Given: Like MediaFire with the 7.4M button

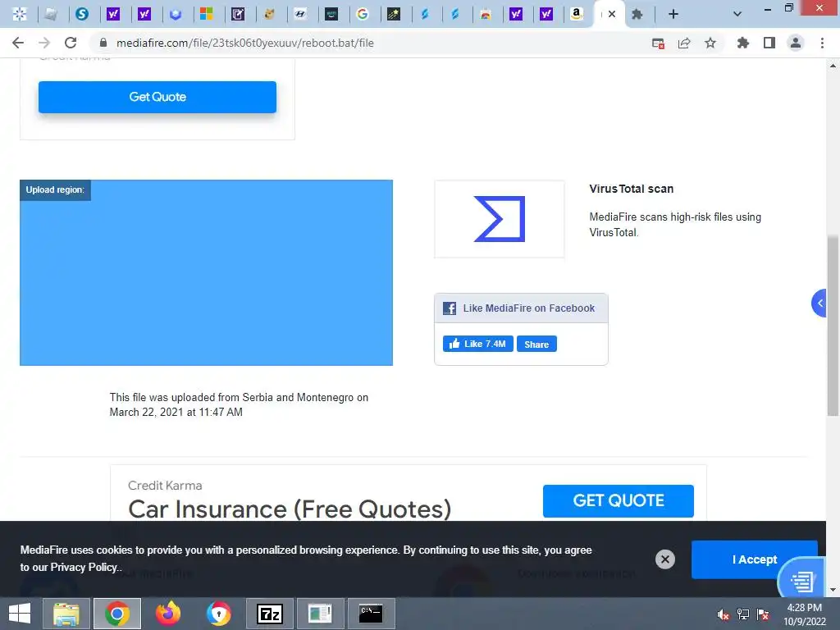Looking at the screenshot, I should (x=478, y=344).
